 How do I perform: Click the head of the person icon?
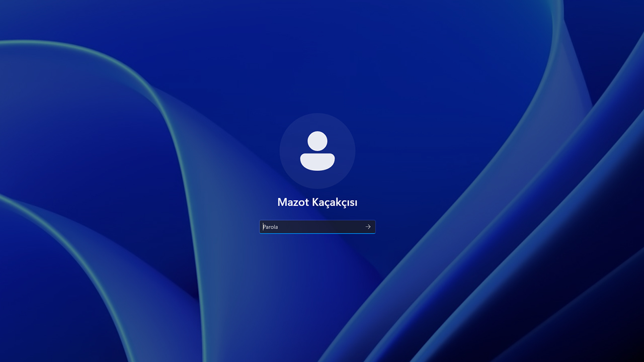317,141
